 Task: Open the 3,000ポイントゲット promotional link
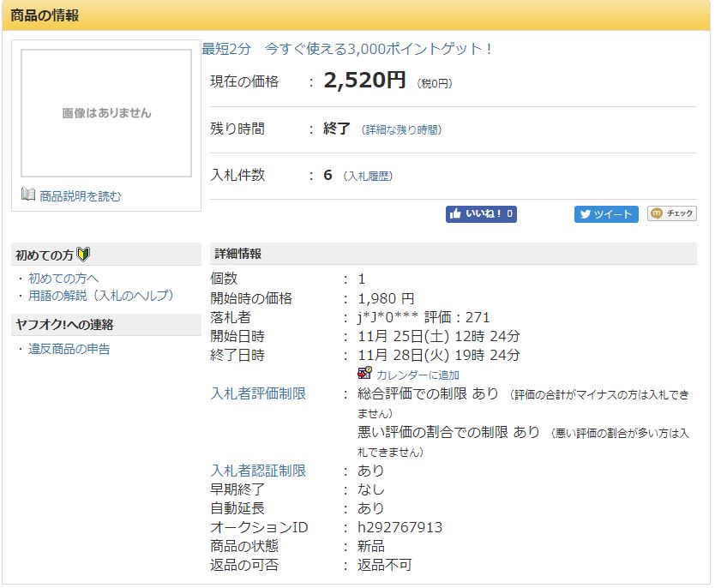[x=347, y=49]
